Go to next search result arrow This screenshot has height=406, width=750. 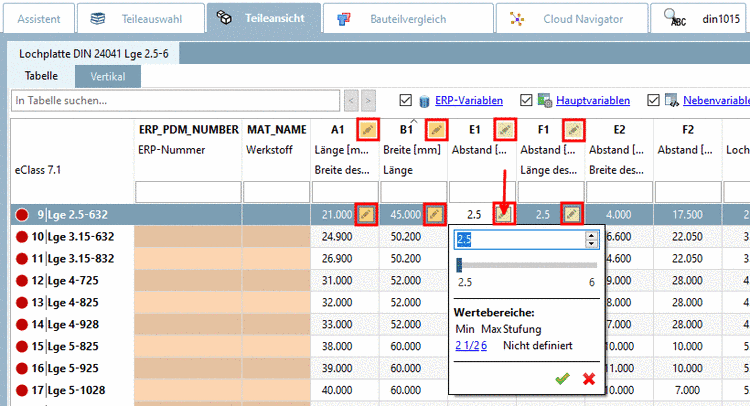368,100
